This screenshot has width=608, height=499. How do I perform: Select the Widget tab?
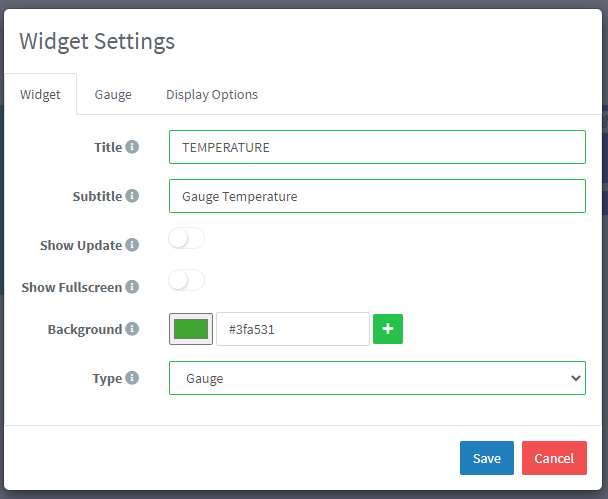coord(41,95)
